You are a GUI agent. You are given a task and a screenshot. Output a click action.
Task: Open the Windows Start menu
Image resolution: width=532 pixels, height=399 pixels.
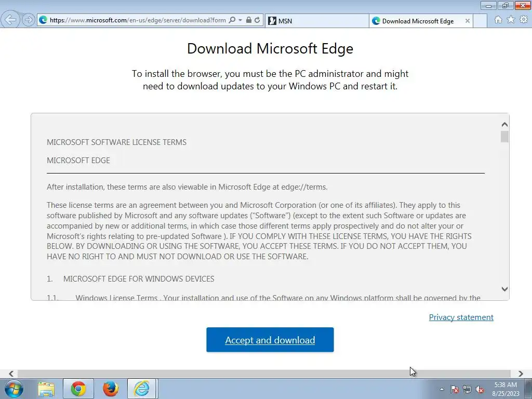(x=14, y=389)
